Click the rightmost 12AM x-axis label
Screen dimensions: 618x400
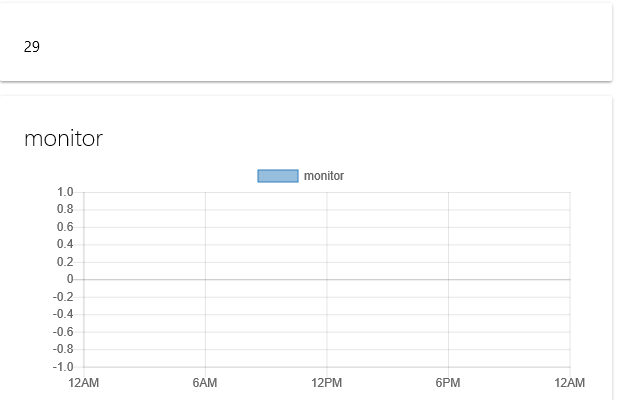pyautogui.click(x=569, y=383)
